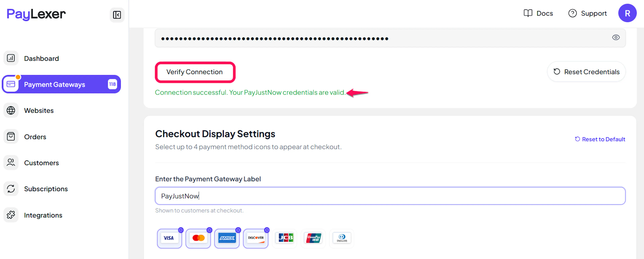Click the Reset to Default link

pyautogui.click(x=600, y=139)
